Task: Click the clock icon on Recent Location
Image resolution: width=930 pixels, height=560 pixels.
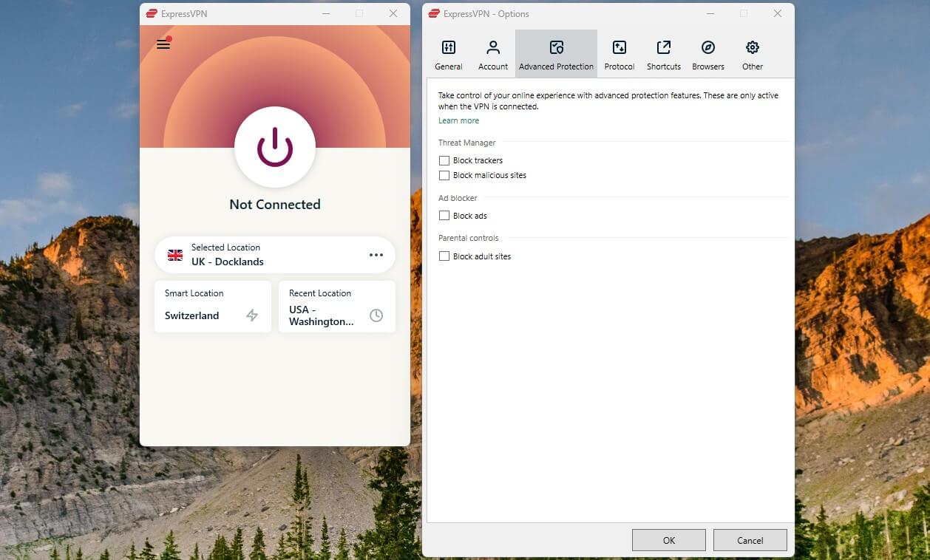Action: (x=376, y=315)
